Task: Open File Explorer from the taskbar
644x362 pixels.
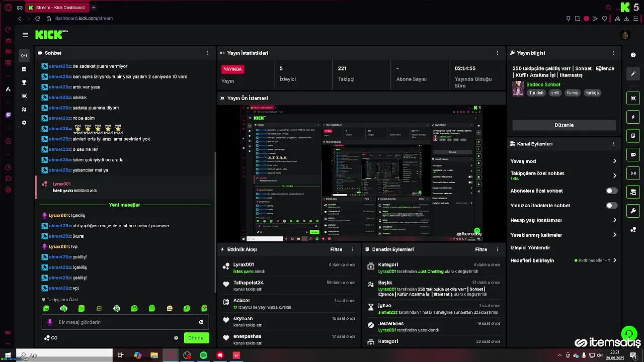Action: click(154, 355)
